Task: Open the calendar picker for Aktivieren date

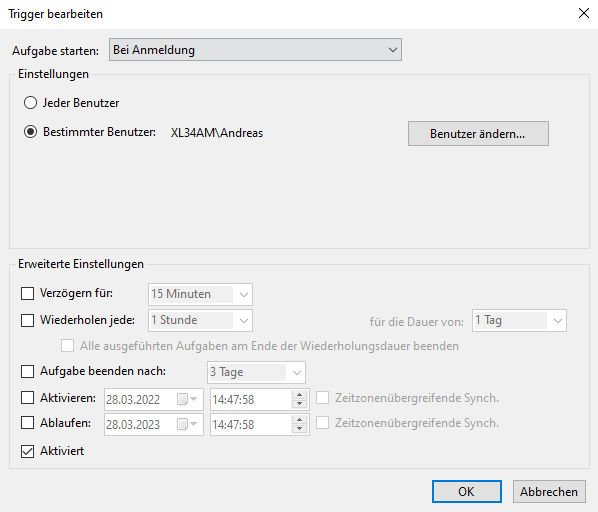Action: (187, 400)
